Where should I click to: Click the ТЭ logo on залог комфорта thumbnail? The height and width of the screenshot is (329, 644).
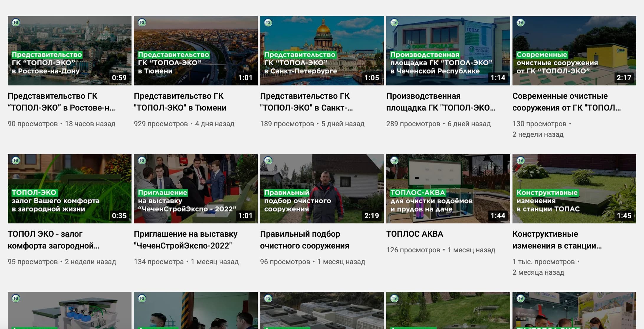(16, 160)
